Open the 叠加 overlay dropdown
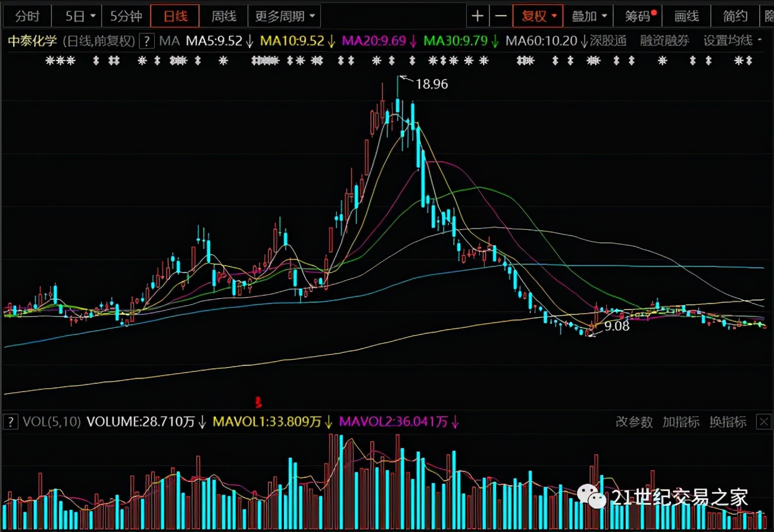774x532 pixels. tap(588, 16)
